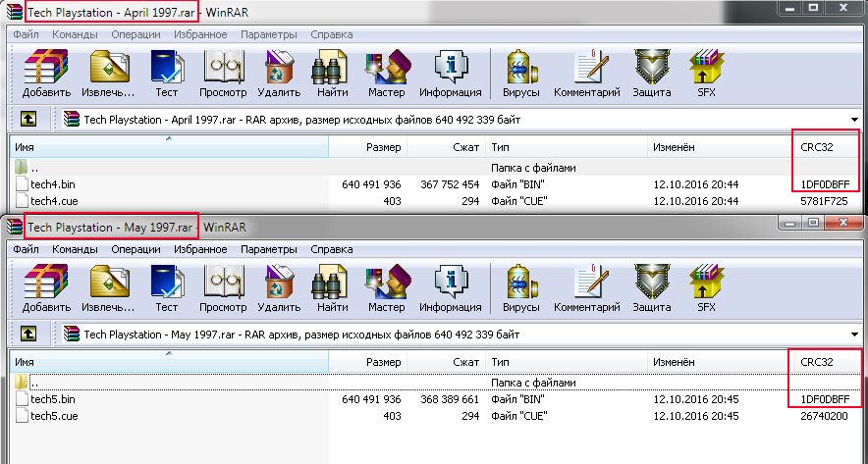Open Файл menu in May 1997 window
Viewport: 868px width, 464px height.
(x=26, y=249)
